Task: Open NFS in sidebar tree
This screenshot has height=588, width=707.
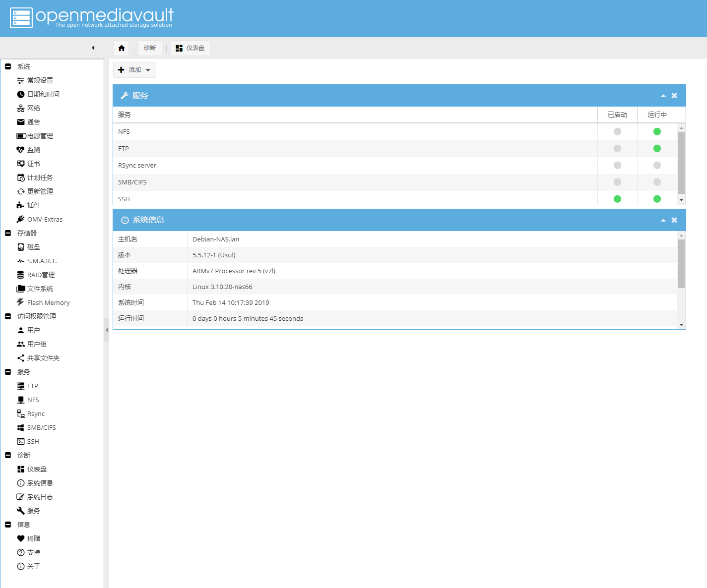Action: click(x=33, y=400)
